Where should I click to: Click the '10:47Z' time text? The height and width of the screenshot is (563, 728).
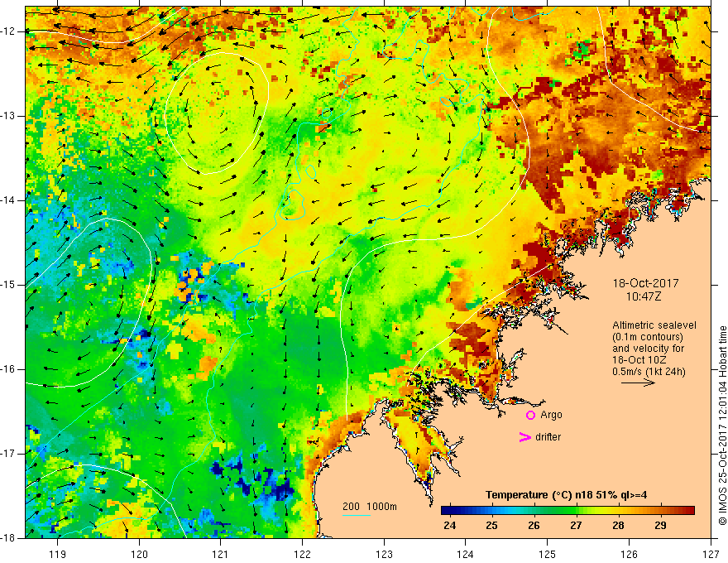(x=644, y=296)
